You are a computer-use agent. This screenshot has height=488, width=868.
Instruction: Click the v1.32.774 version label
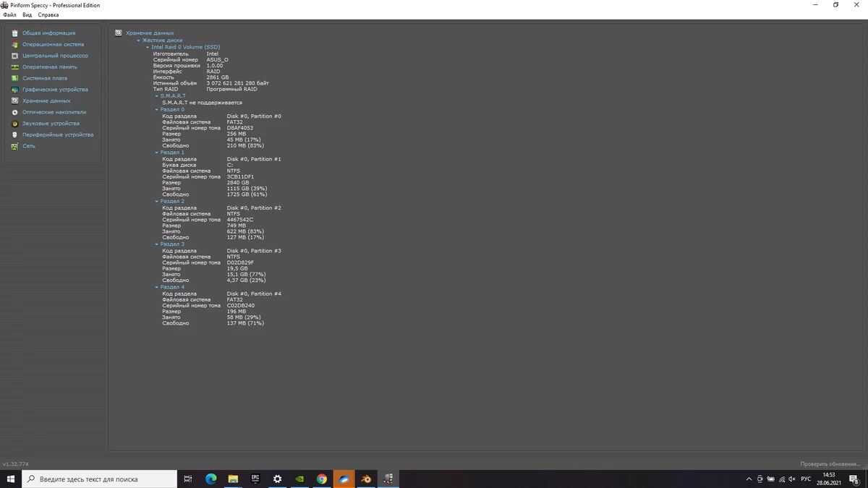tap(16, 463)
